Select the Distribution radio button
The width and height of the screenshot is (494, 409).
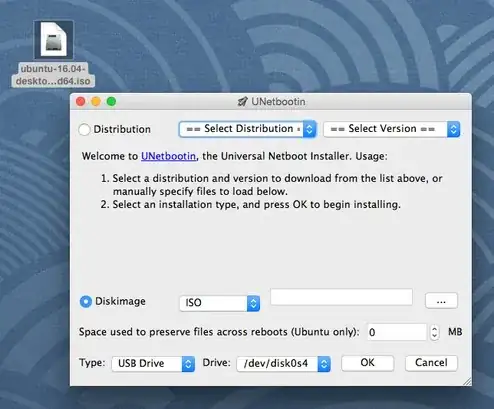point(84,129)
